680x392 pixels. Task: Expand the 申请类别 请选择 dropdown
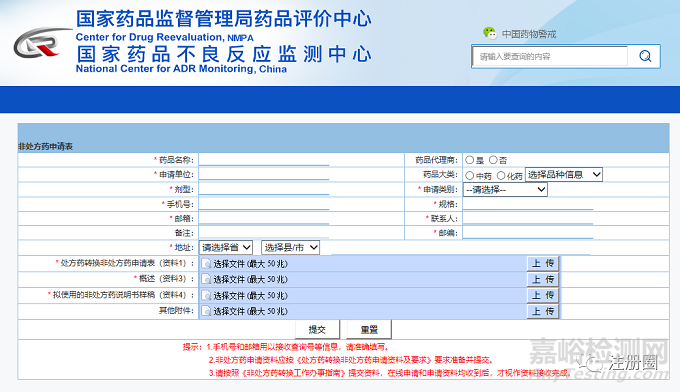point(505,189)
